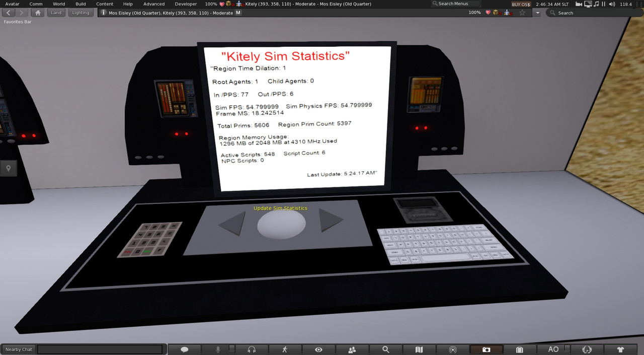The image size is (644, 355).
Task: Go forward with navigation forward arrow
Action: coord(22,13)
